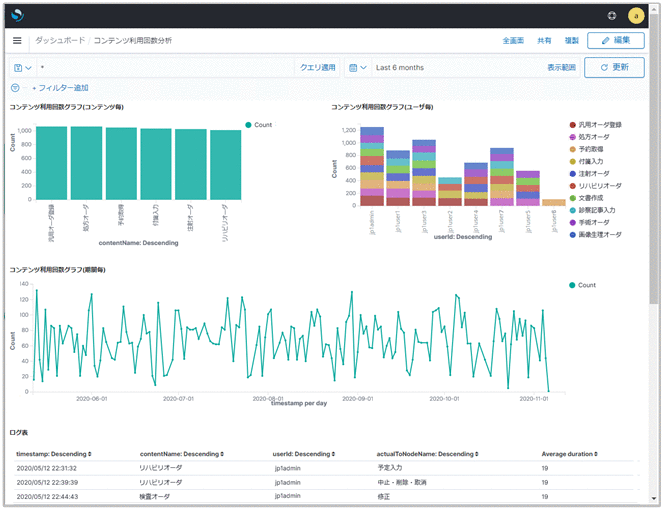This screenshot has width=663, height=509.
Task: Open the user avatar 'a' menu
Action: [x=636, y=16]
